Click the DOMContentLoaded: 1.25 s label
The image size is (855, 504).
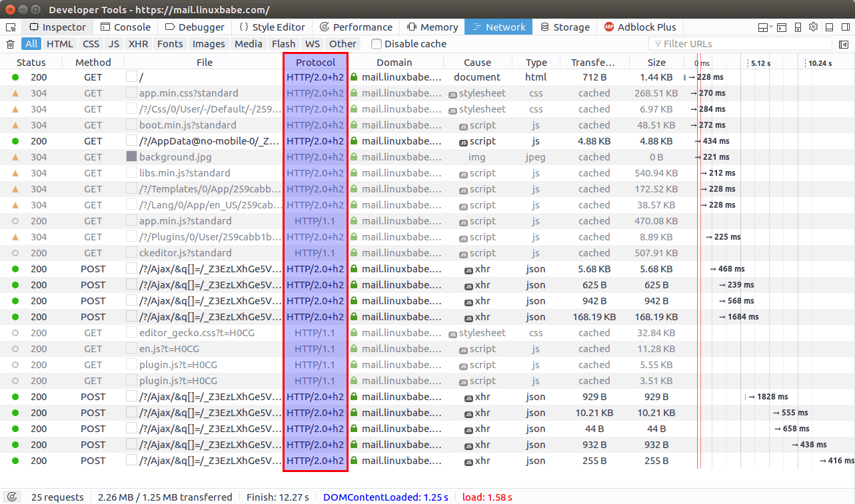click(386, 497)
